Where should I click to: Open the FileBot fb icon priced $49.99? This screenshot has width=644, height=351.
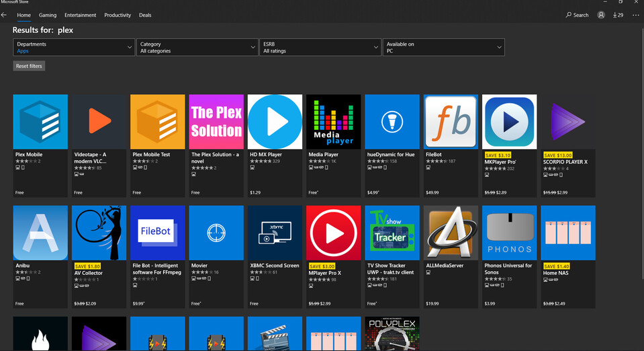tap(451, 122)
